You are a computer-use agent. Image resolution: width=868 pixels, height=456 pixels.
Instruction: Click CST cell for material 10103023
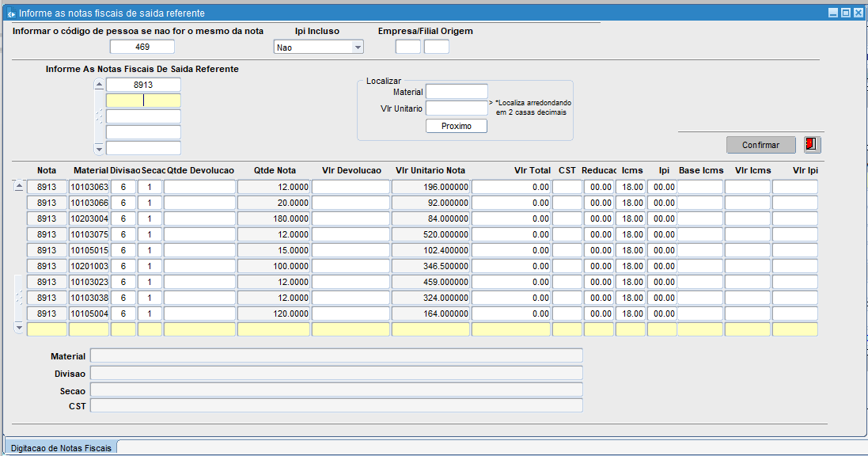coord(567,282)
